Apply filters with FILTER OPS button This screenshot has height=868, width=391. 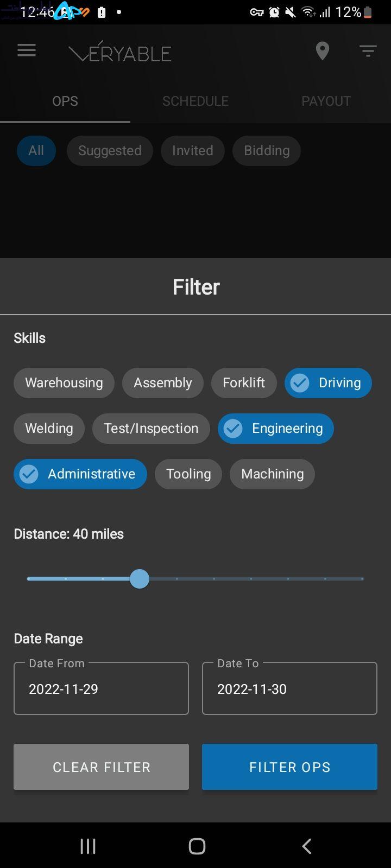(x=289, y=767)
